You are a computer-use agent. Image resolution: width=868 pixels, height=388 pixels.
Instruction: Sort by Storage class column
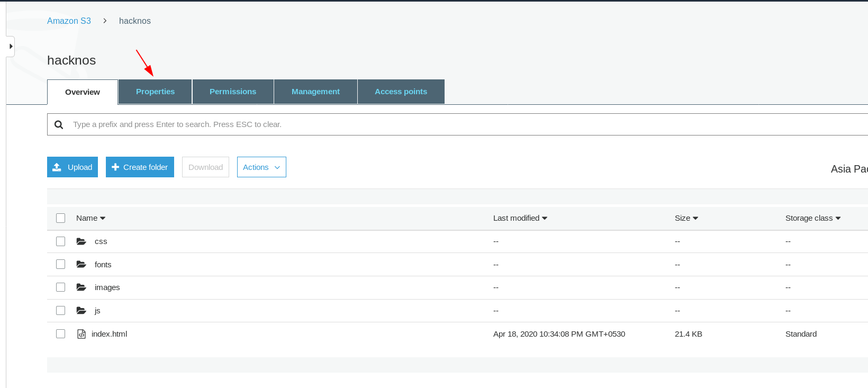click(x=813, y=218)
